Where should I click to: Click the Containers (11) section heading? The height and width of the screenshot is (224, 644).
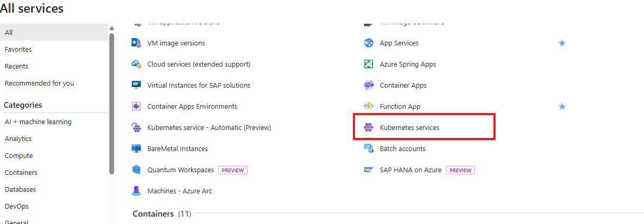coord(162,213)
